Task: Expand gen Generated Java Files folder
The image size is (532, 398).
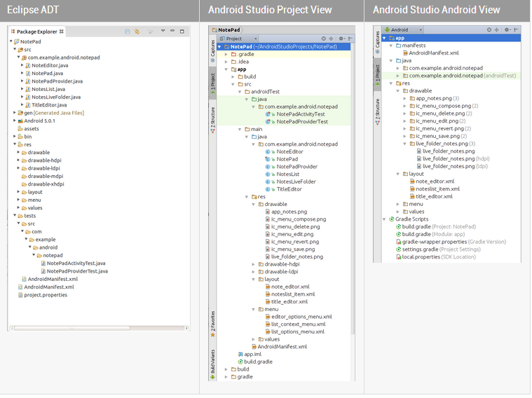Action: click(15, 112)
